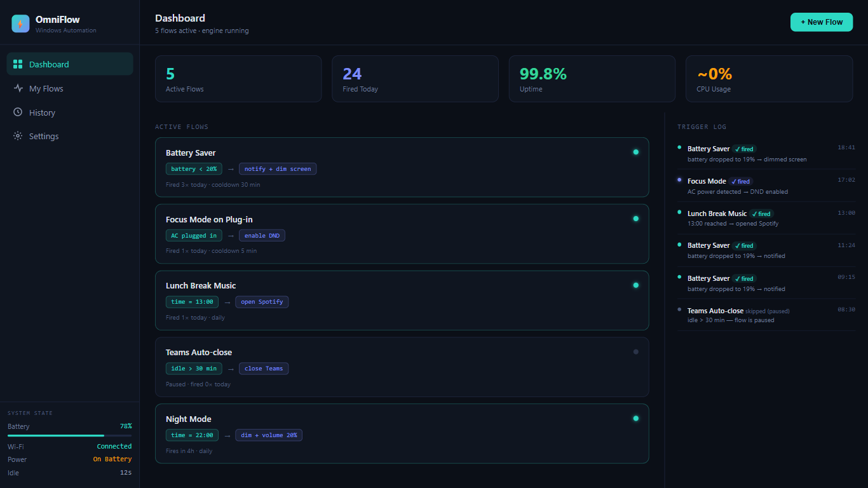This screenshot has width=868, height=488.
Task: Open the Teams Auto-close flow title
Action: (199, 352)
